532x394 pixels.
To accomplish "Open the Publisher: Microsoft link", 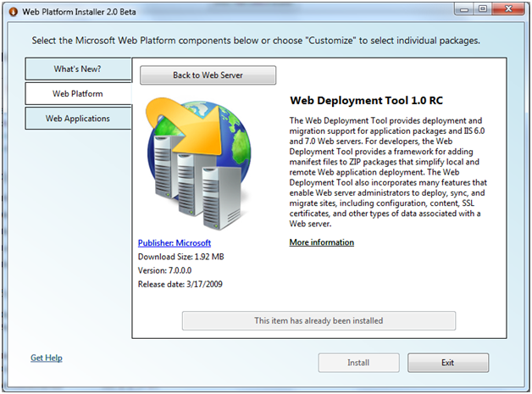I will click(175, 243).
